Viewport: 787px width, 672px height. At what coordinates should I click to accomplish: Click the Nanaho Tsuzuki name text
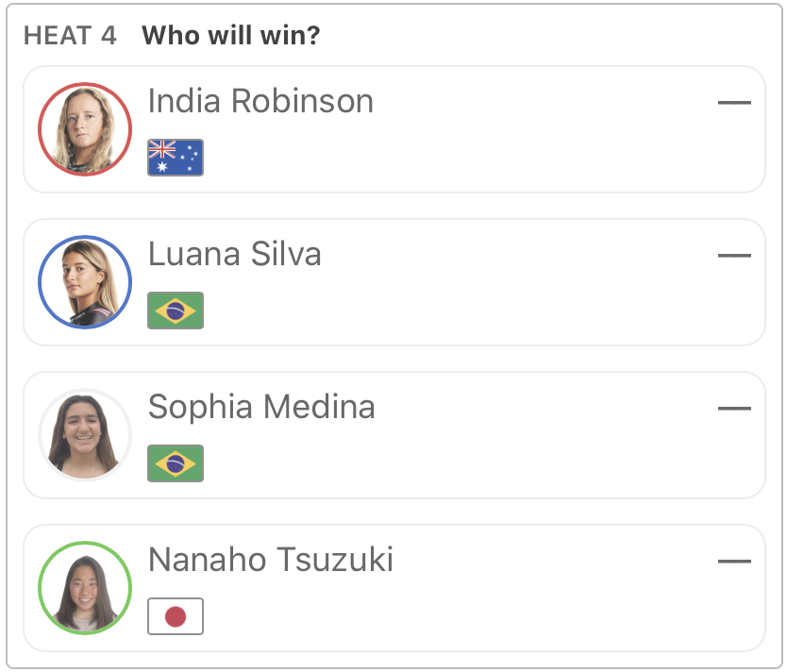[271, 560]
